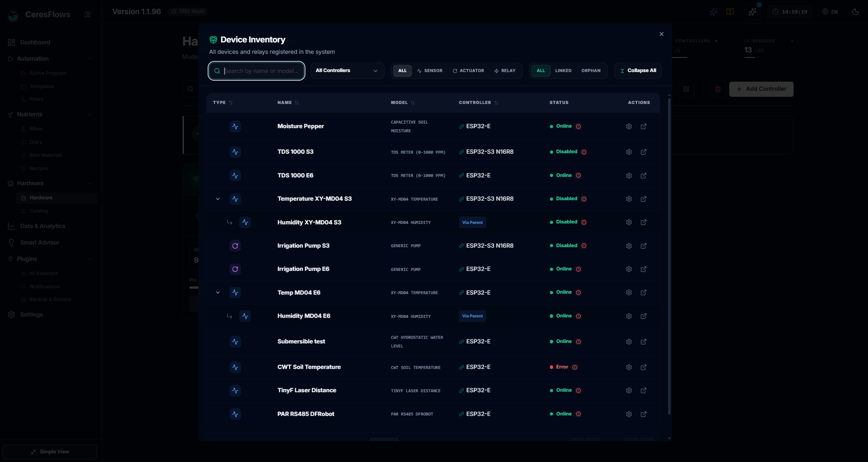Open settings gear for Irrigation Pump E6

[x=629, y=269]
